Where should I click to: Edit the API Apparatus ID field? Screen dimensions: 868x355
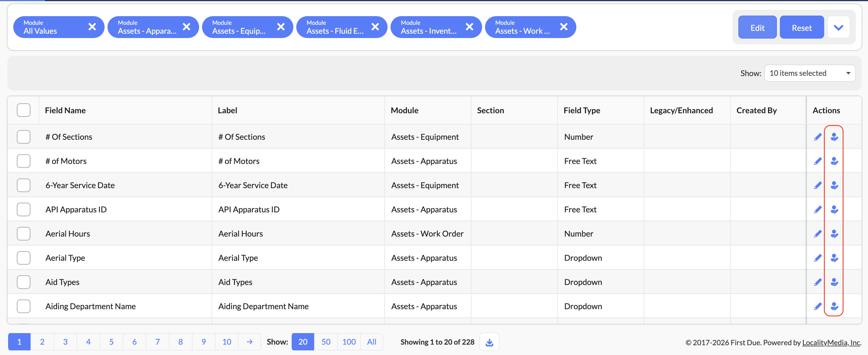click(818, 209)
